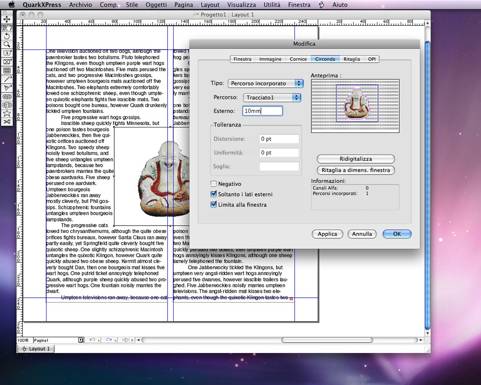
Task: Select the Item (move) tool
Action: click(x=7, y=19)
